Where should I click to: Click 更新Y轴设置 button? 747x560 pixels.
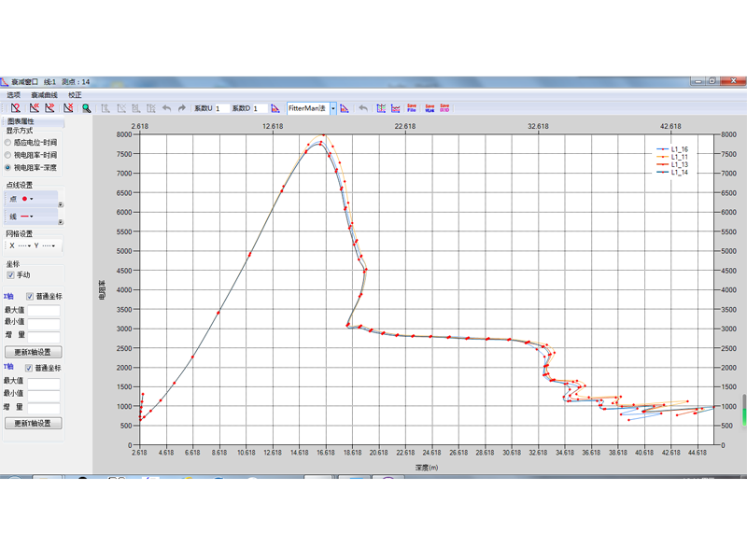33,424
